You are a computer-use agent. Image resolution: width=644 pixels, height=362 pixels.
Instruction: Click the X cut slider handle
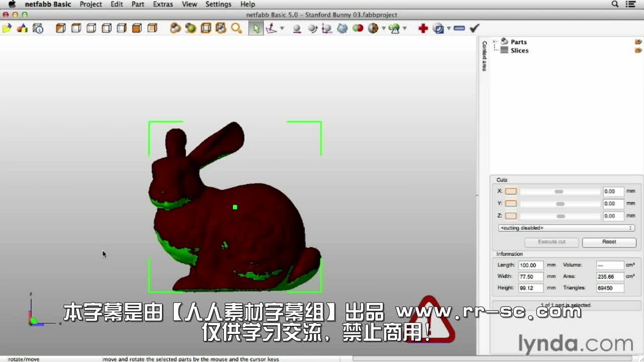tap(558, 192)
